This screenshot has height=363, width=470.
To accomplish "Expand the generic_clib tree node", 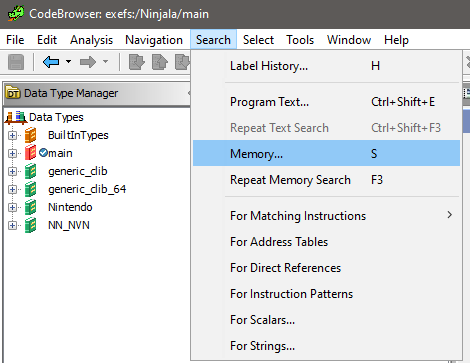I will [x=12, y=171].
